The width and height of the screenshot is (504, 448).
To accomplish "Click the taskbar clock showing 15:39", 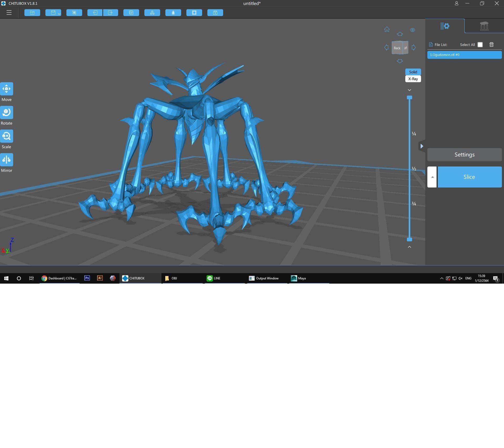I will pos(481,278).
